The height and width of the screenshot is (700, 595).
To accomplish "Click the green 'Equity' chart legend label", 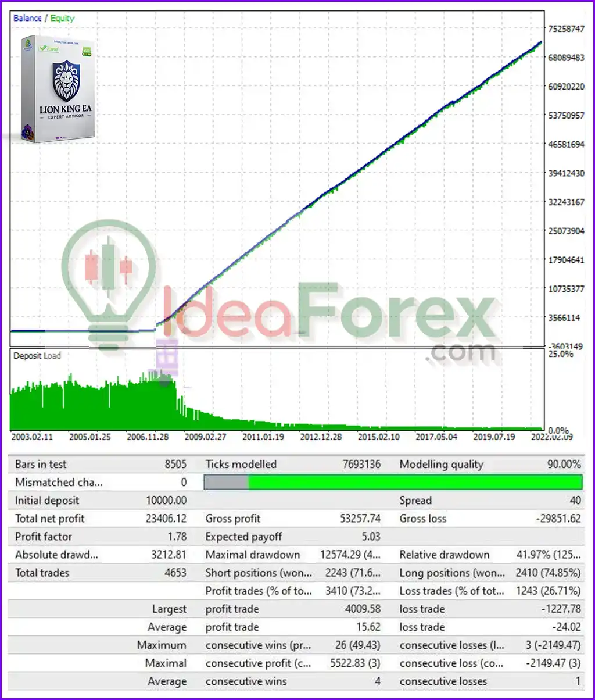I will pos(63,18).
